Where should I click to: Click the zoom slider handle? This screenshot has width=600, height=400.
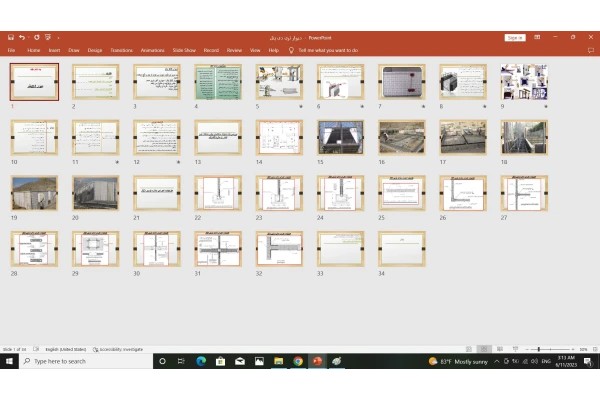[x=538, y=349]
